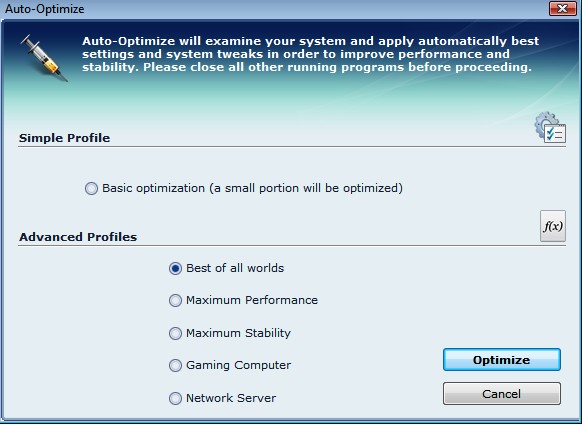This screenshot has height=425, width=582.
Task: Click the 'Network Server' label text
Action: pos(231,398)
